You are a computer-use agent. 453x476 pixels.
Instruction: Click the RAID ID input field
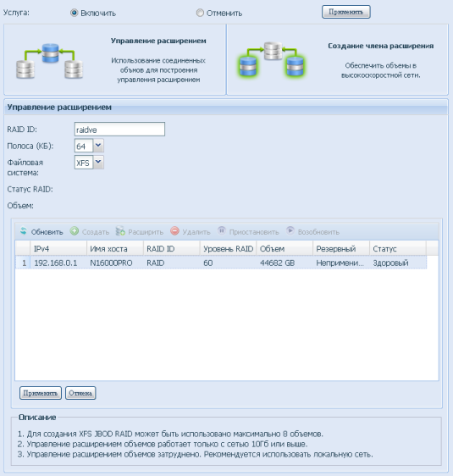point(119,130)
